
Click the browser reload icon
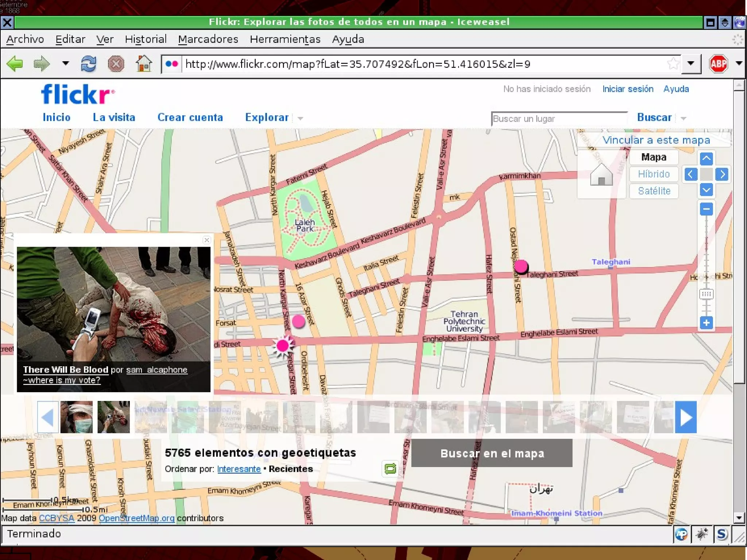tap(88, 64)
